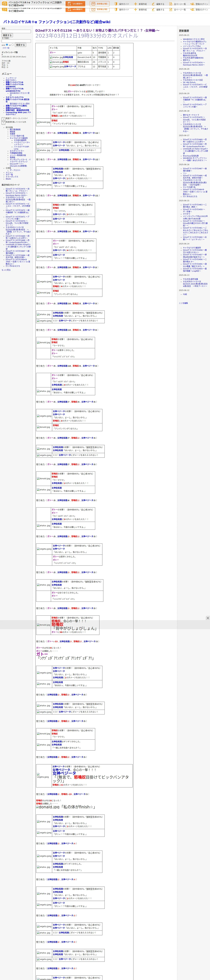Screen dimensions: 210x980
Task: Open 行くぞおまえたち in recently created pages
Action: pyautogui.click(x=13, y=266)
